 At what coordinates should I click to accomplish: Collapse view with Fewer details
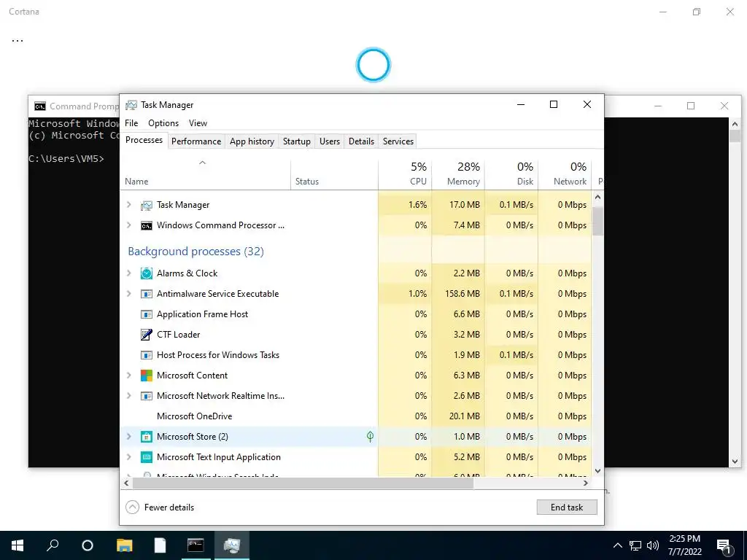click(x=160, y=507)
